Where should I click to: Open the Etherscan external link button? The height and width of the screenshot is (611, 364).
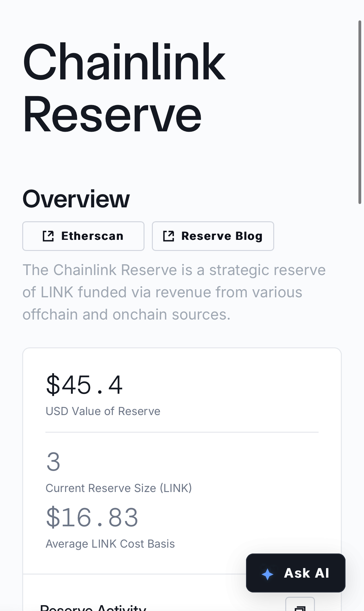tap(83, 236)
